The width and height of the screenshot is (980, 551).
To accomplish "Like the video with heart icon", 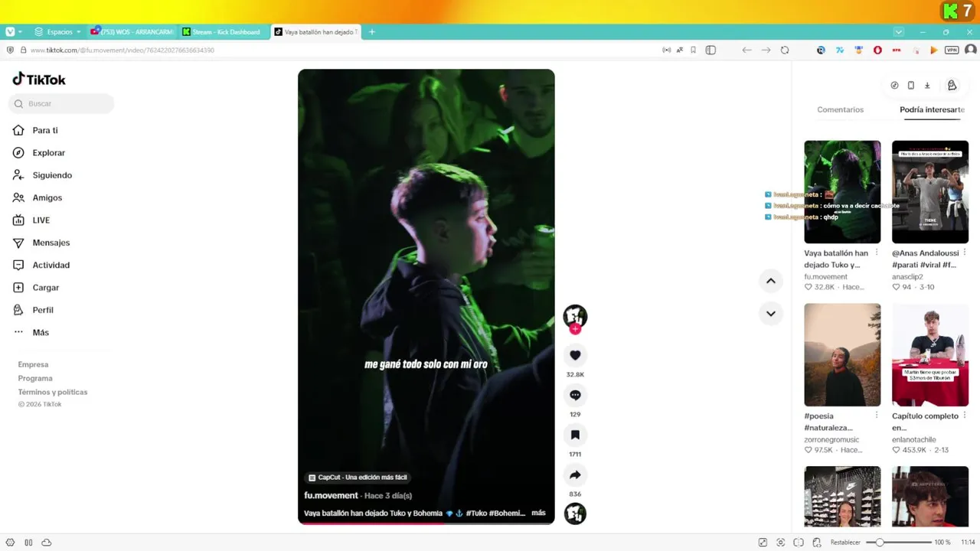I will click(x=575, y=355).
